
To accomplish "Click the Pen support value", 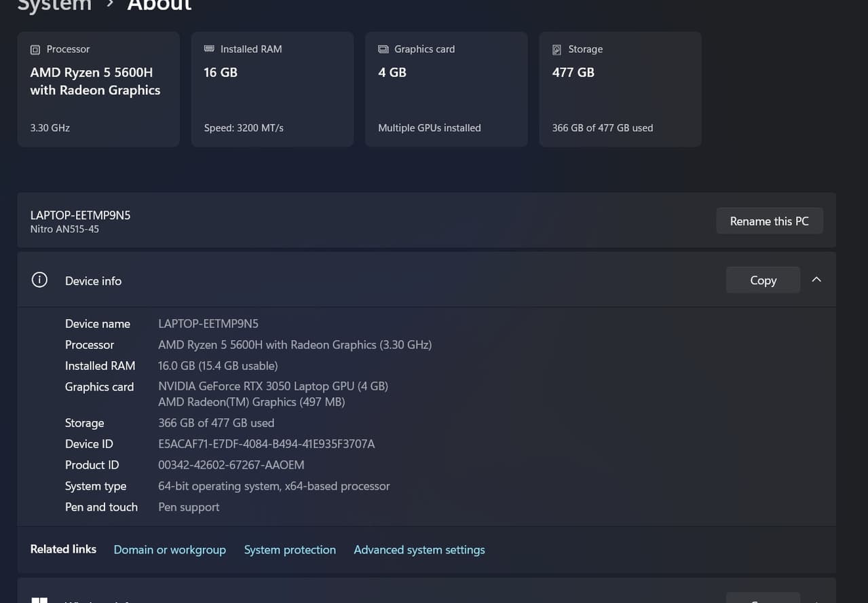I will 189,507.
